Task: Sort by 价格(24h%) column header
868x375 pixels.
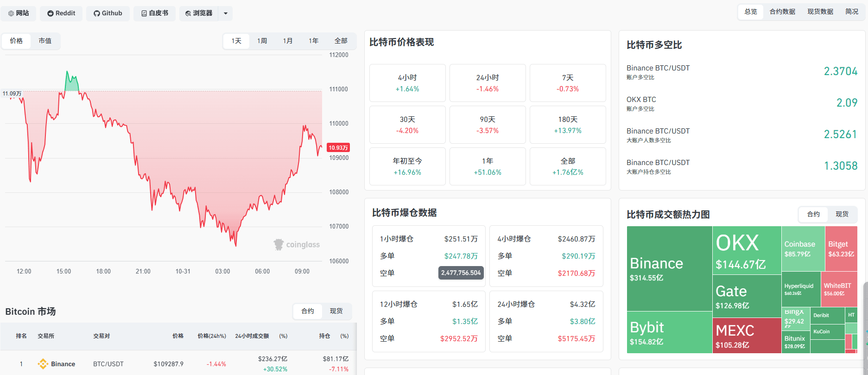Action: coord(212,336)
